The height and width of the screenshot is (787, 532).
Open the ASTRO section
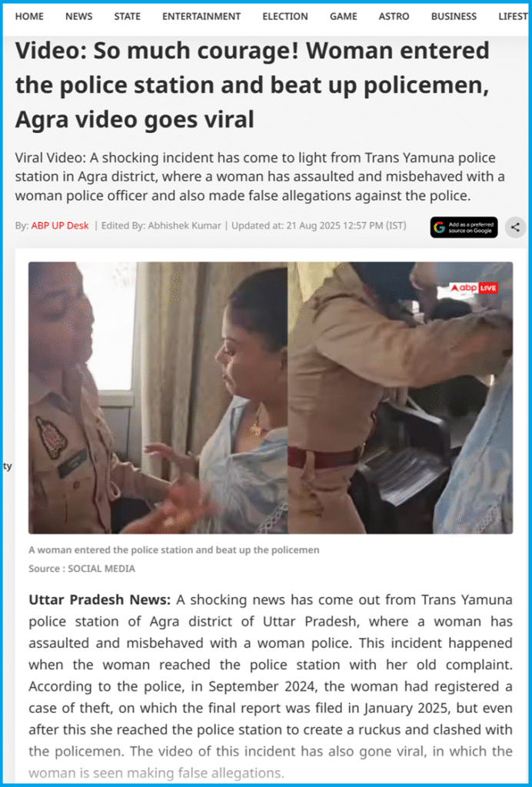[x=394, y=17]
